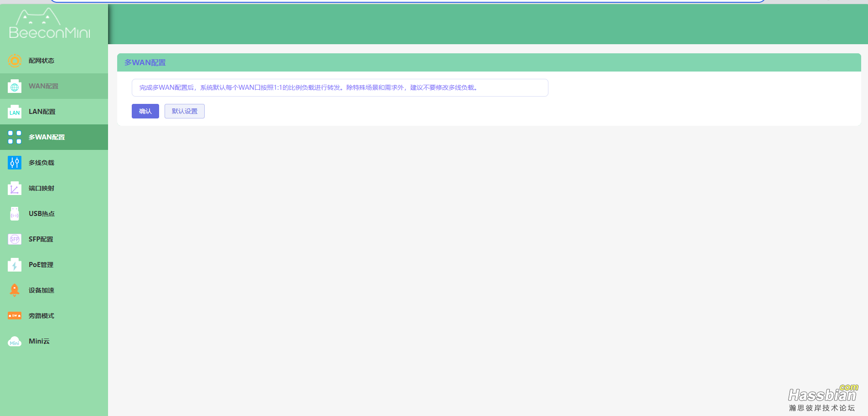Click the 多WAN配置 four-squares icon
868x416 pixels.
(x=15, y=137)
